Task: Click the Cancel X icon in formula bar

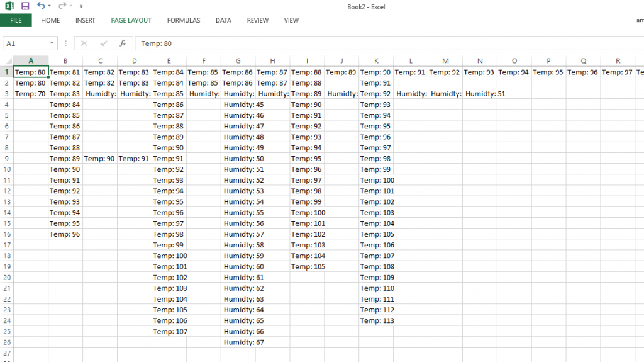Action: pyautogui.click(x=84, y=43)
